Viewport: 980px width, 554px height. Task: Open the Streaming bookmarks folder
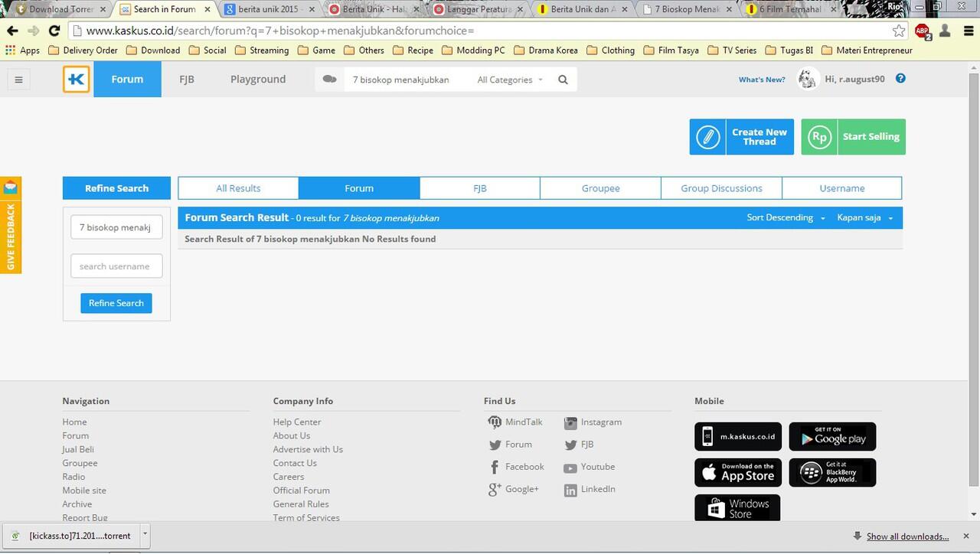(262, 51)
